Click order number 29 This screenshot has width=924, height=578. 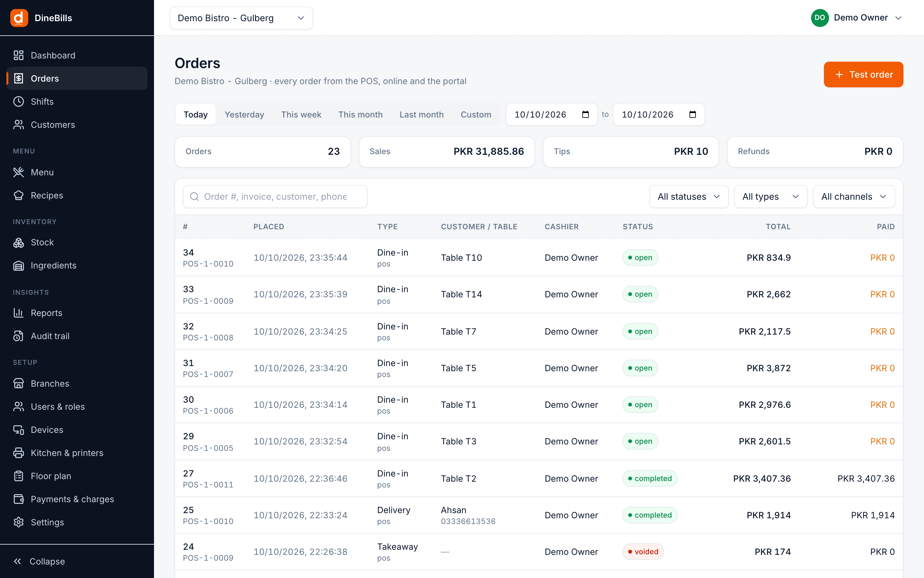pyautogui.click(x=188, y=436)
